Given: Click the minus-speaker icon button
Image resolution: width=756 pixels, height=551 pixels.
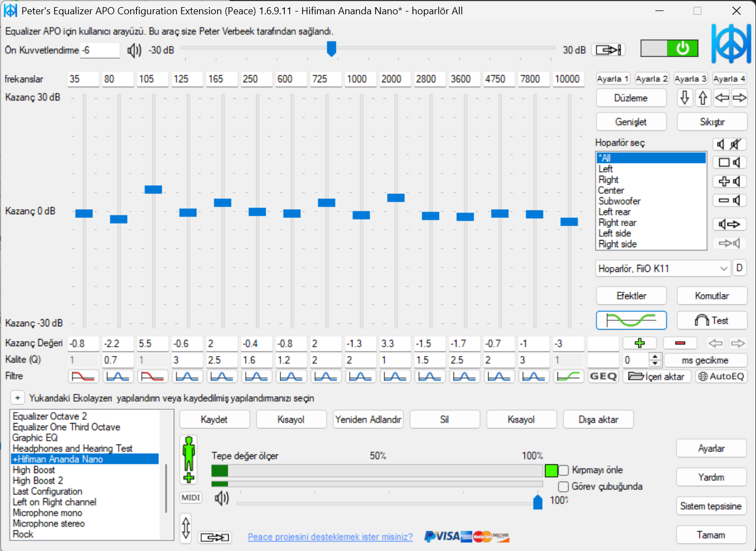Looking at the screenshot, I should (730, 201).
